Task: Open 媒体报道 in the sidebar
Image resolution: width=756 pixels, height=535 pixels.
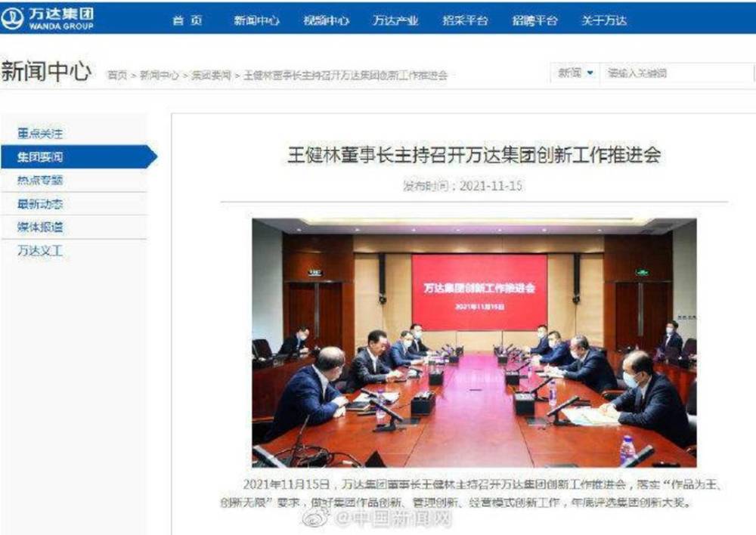Action: [x=40, y=227]
